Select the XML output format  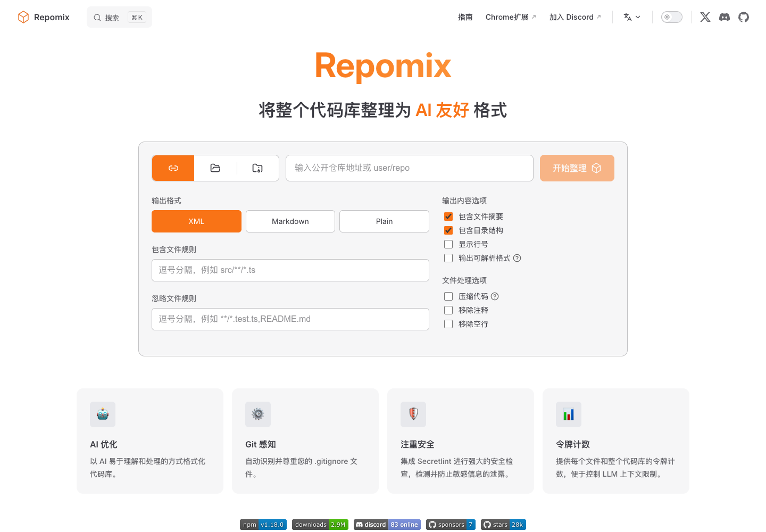coord(196,221)
